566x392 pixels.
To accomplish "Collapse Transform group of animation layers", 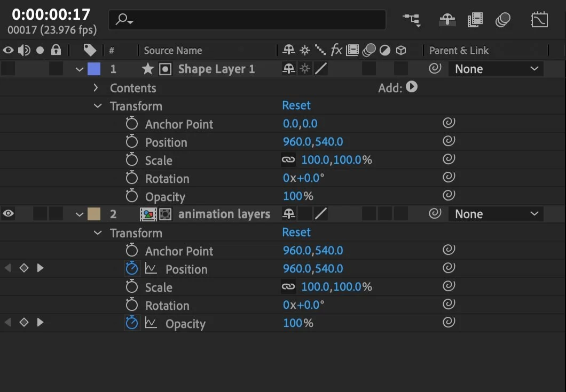I will pyautogui.click(x=98, y=233).
